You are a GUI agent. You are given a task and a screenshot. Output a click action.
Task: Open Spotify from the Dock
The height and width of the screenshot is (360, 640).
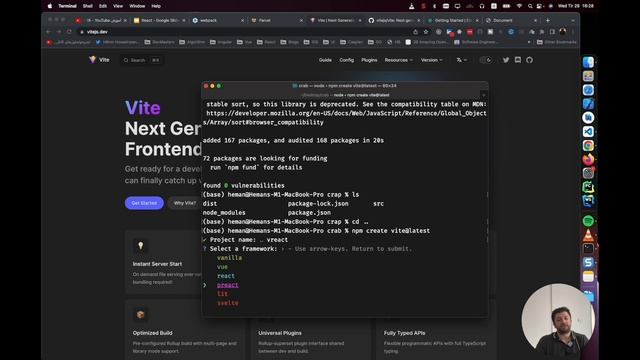[x=588, y=221]
